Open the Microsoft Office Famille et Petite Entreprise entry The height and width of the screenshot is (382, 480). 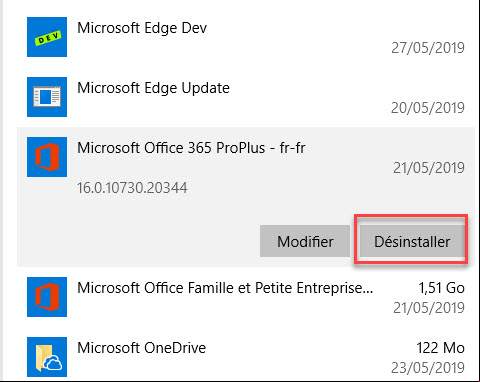225,288
